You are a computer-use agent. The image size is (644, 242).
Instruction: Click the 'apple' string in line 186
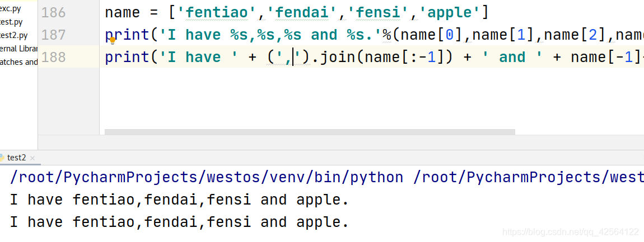(x=449, y=12)
